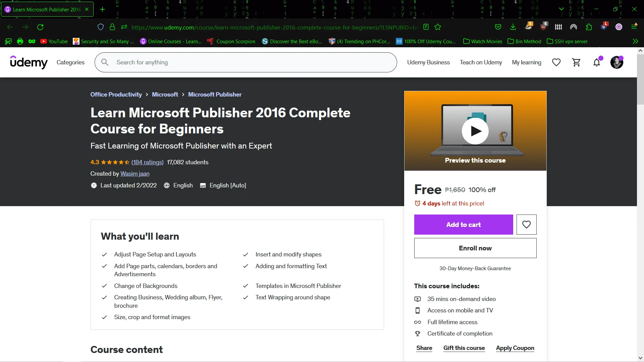Open Watch Movies bookmark folder
644x362 pixels.
click(x=483, y=42)
